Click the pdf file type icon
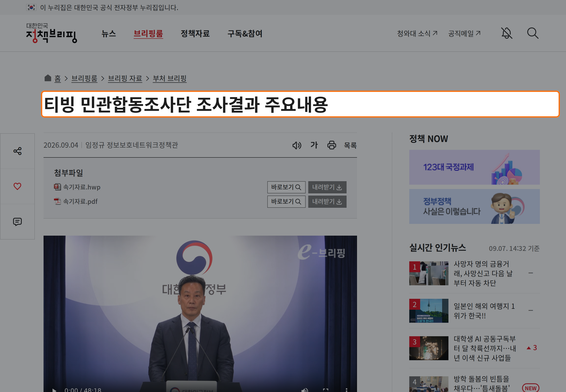The height and width of the screenshot is (392, 566). click(x=57, y=201)
